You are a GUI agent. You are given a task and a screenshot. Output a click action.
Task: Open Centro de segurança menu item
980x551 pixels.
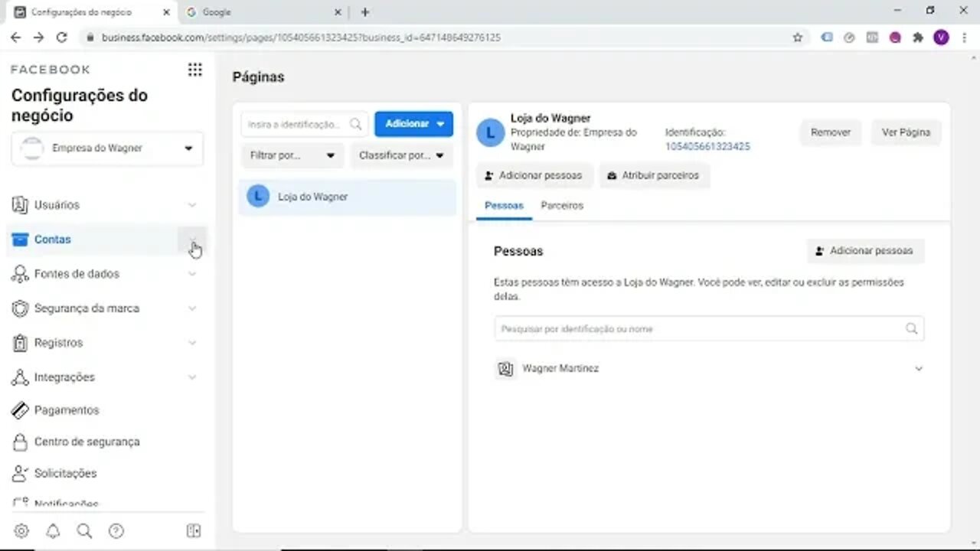(87, 442)
